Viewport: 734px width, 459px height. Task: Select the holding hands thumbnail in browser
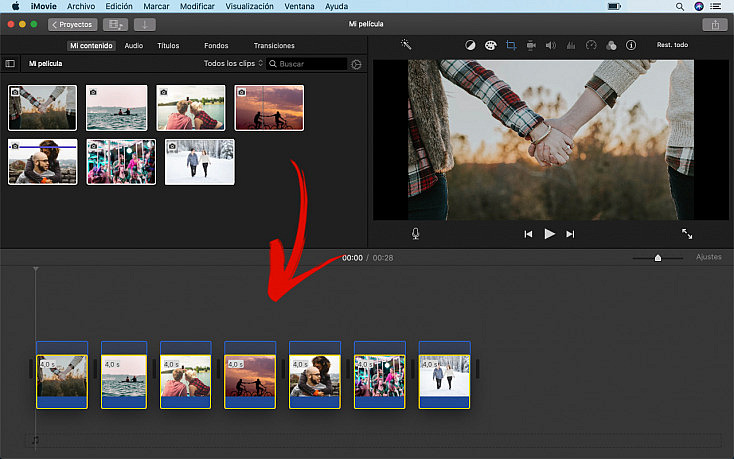point(42,108)
